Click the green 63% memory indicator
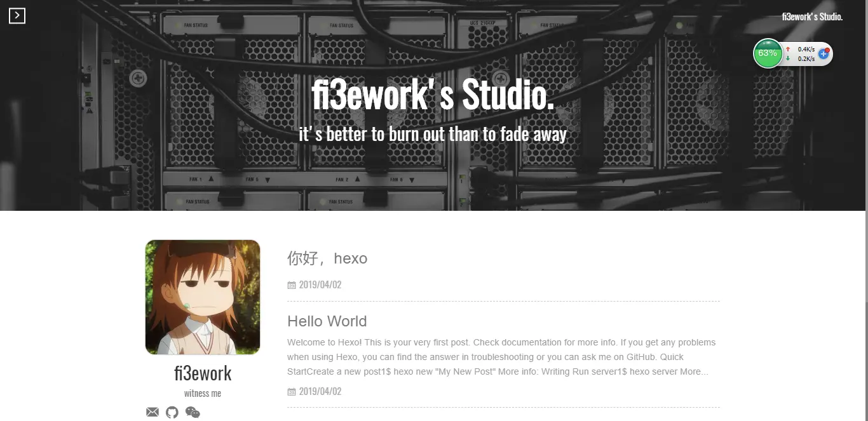The image size is (868, 421). [x=768, y=53]
